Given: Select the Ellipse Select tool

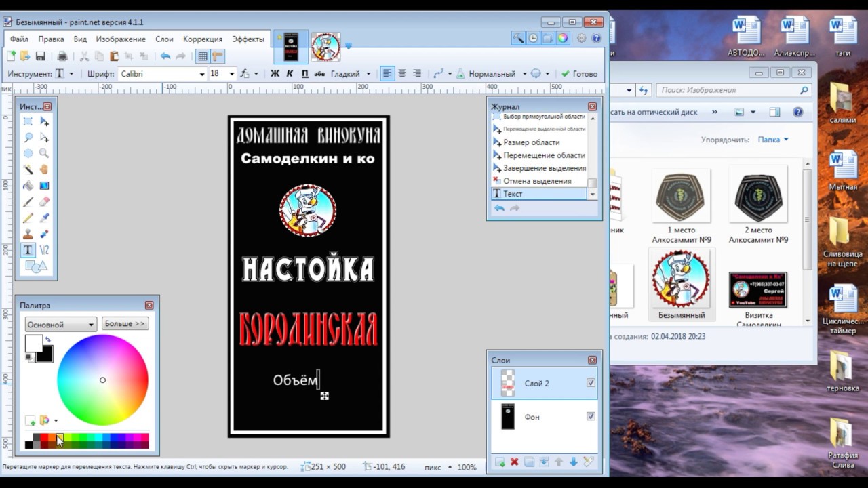Looking at the screenshot, I should coord(28,154).
